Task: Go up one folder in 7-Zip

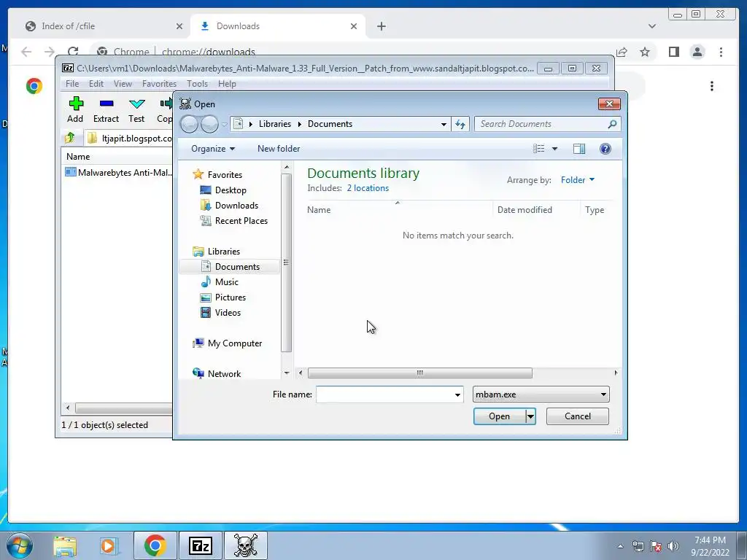Action: tap(69, 138)
